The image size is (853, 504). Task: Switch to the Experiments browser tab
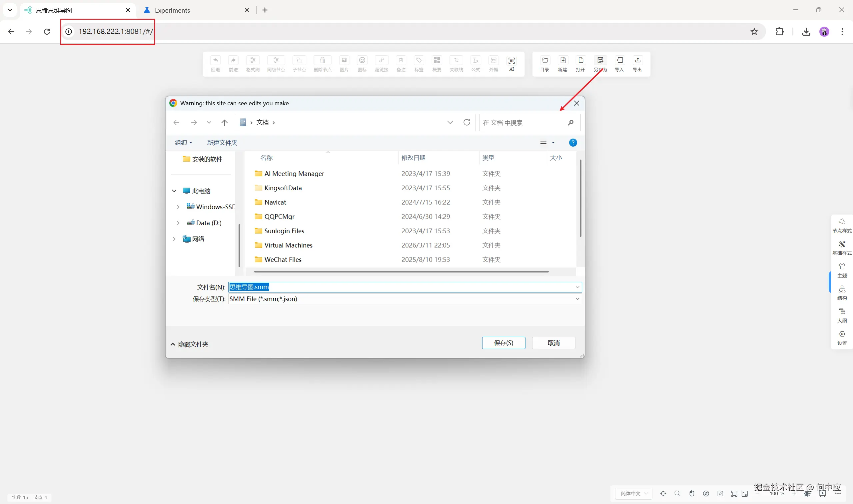coord(172,10)
